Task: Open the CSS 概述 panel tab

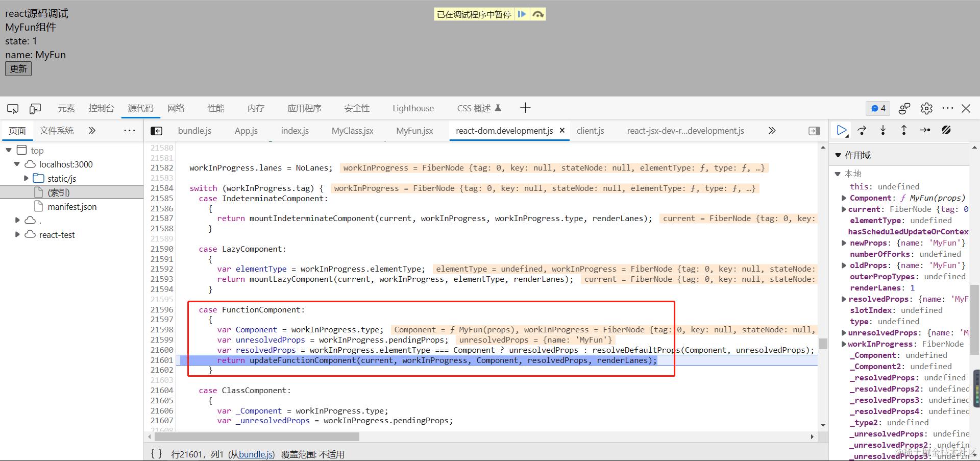Action: [479, 108]
